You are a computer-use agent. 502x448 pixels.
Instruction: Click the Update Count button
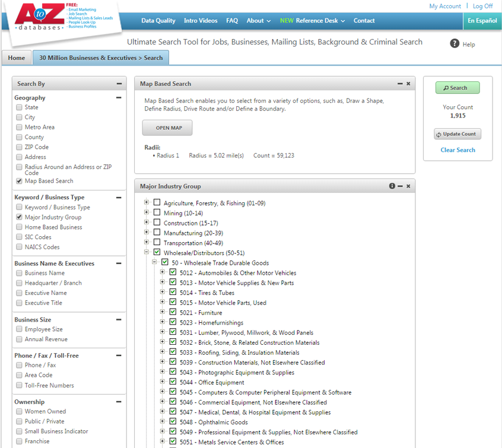pos(457,134)
